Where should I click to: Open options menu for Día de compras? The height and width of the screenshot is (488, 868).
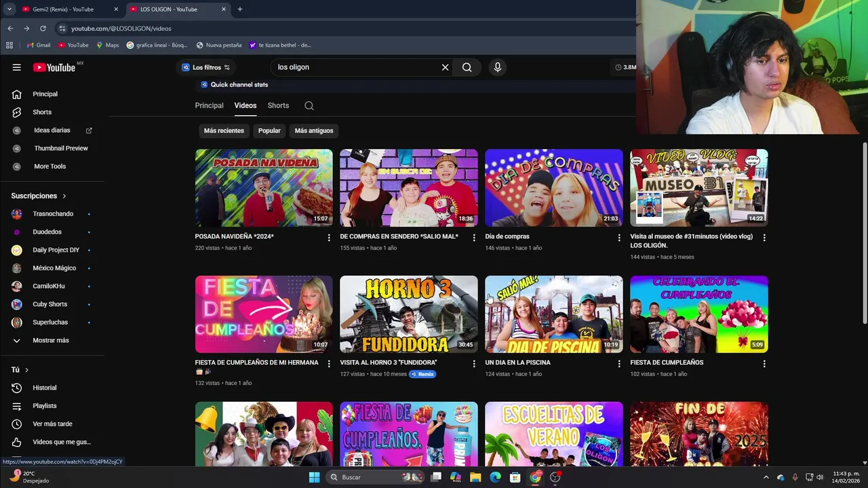(618, 238)
